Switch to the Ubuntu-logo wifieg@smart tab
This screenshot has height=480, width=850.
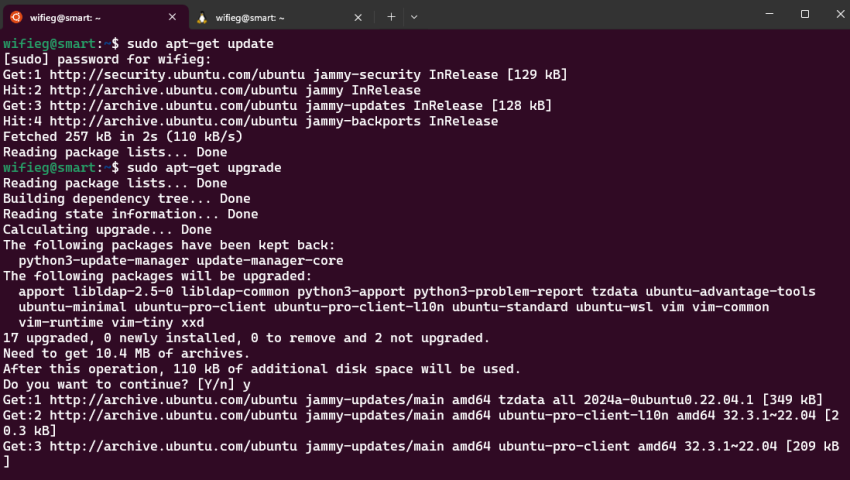[95, 17]
